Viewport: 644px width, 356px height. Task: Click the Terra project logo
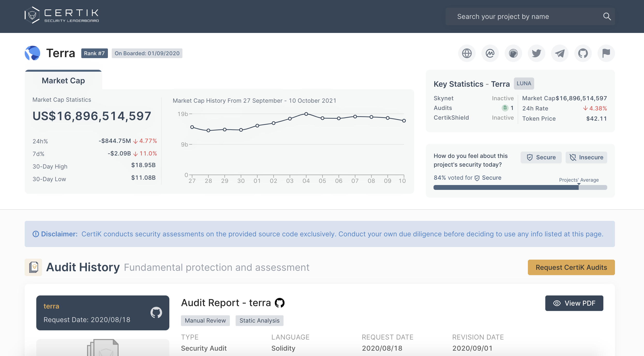32,53
